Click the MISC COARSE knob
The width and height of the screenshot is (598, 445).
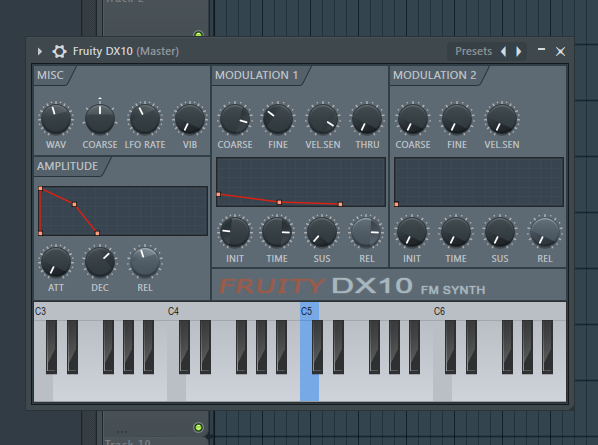point(100,119)
